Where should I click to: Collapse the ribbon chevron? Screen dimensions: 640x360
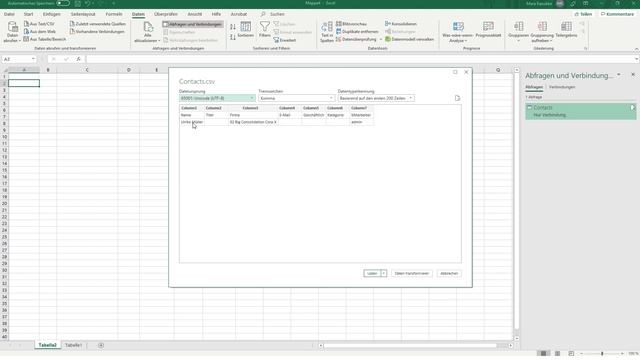(x=636, y=49)
